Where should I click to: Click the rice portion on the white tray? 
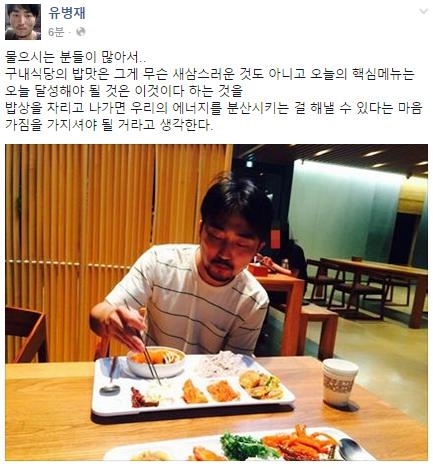tap(220, 363)
